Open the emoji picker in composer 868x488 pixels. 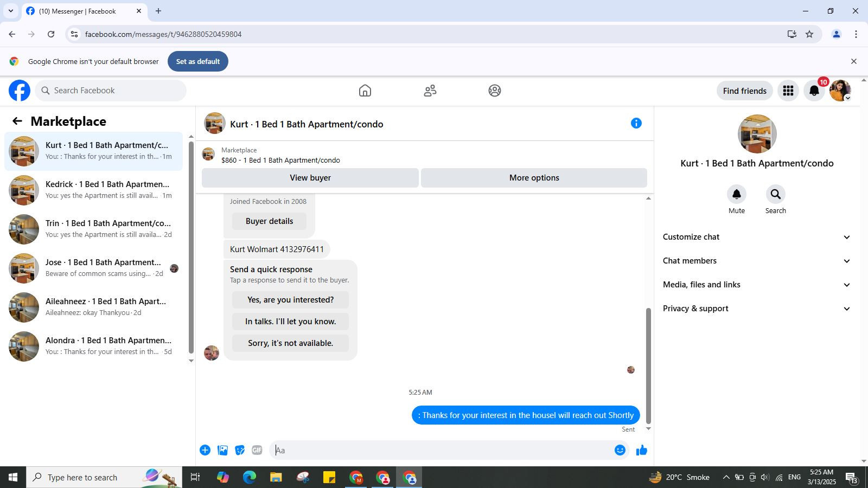click(x=620, y=450)
